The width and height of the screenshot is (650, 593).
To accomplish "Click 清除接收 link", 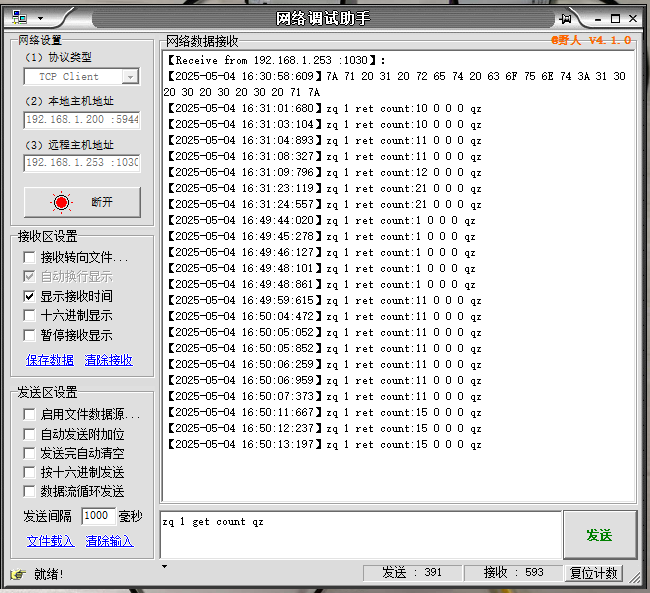I will (109, 360).
